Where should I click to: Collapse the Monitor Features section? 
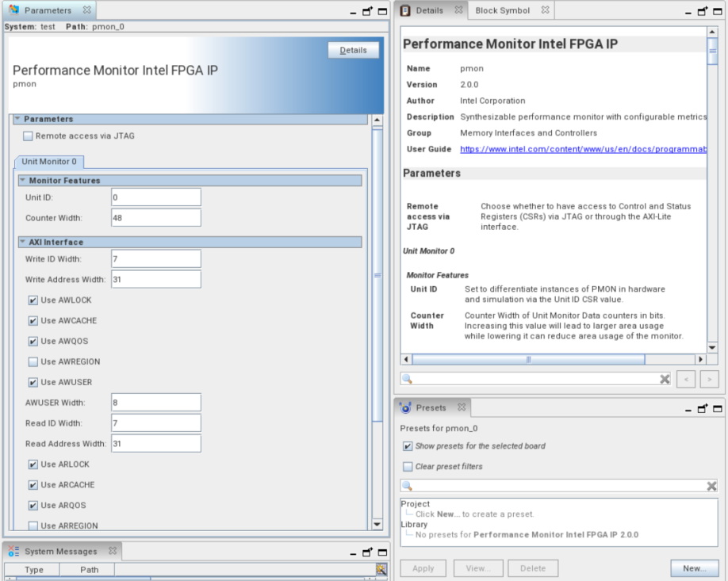point(21,180)
